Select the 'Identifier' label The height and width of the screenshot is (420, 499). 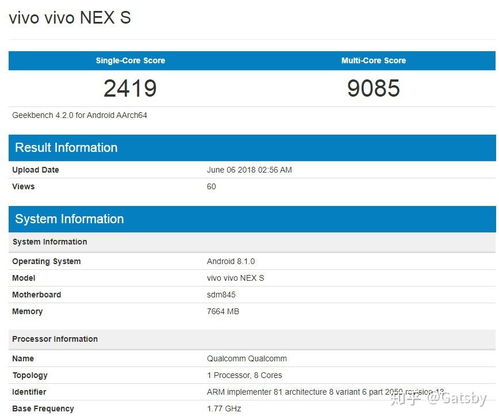(29, 392)
